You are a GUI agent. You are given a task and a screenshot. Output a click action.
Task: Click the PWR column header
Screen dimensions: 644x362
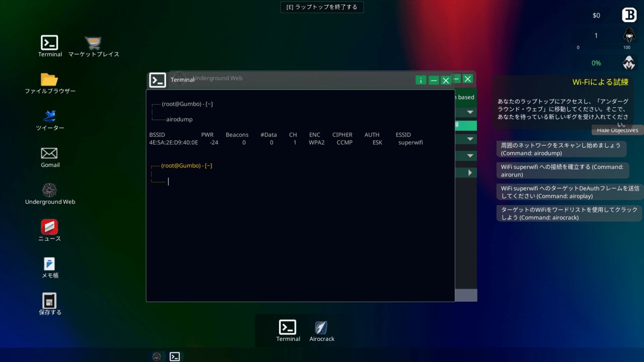tap(207, 135)
